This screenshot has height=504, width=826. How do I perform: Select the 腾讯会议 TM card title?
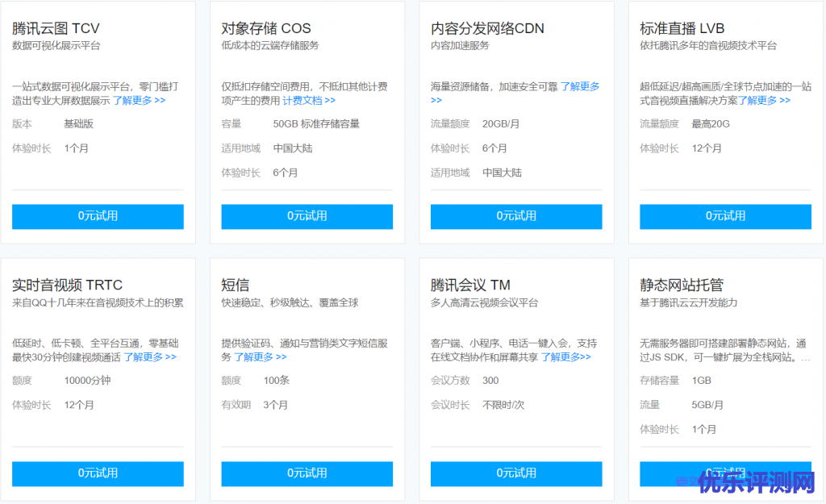470,285
